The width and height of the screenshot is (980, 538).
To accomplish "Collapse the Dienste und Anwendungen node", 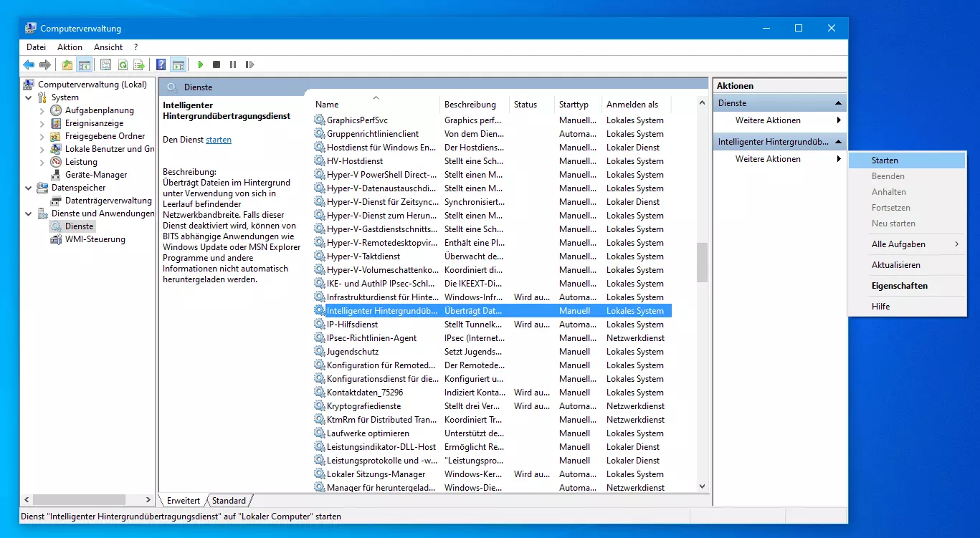I will pos(29,213).
